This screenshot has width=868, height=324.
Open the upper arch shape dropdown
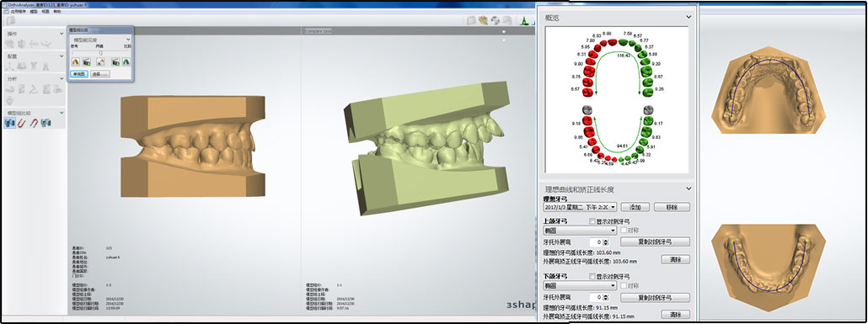pos(580,230)
